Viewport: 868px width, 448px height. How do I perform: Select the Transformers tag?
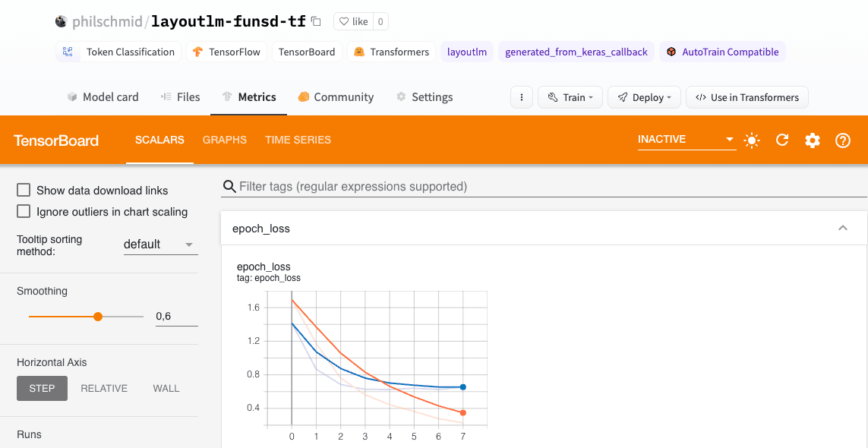391,52
